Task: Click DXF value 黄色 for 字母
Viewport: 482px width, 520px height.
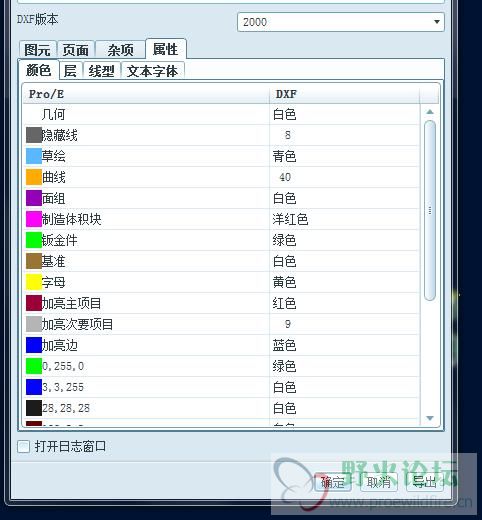Action: [284, 282]
